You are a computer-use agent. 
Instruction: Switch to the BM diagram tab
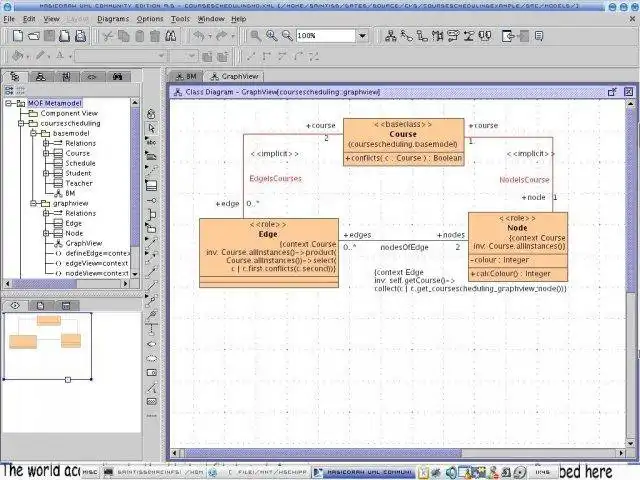tap(186, 76)
